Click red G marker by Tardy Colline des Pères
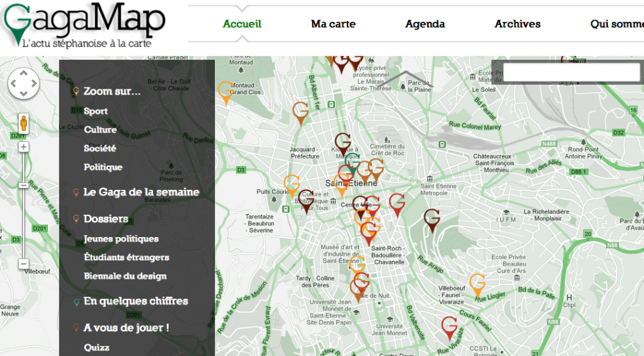This screenshot has width=644, height=356. [x=362, y=282]
